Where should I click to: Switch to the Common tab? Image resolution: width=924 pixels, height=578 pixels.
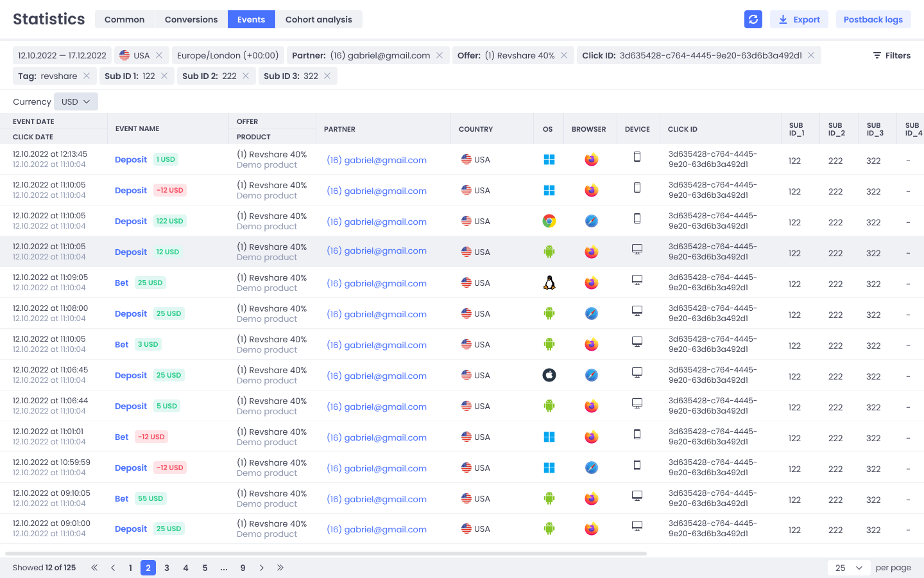124,19
